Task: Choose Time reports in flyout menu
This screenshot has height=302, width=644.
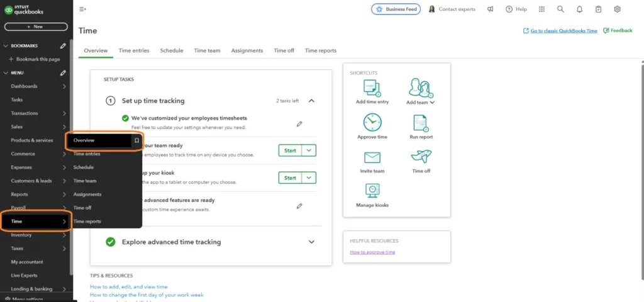Action: (x=87, y=221)
